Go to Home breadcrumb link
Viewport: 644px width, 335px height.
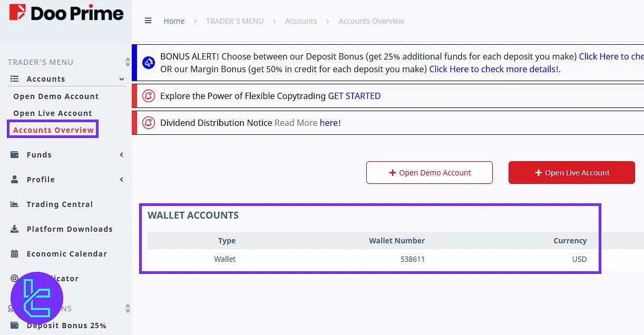pyautogui.click(x=174, y=21)
